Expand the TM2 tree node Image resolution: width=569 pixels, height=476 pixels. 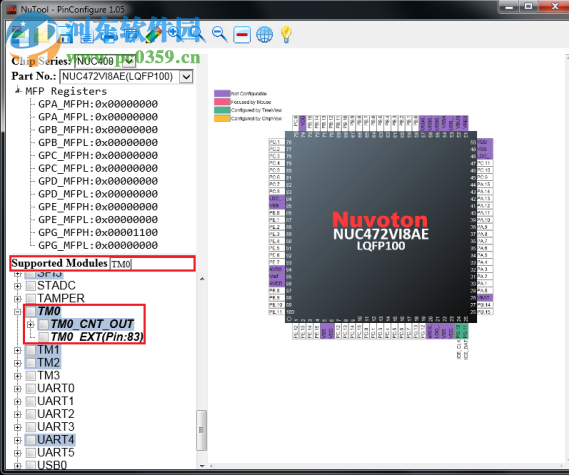[x=17, y=363]
